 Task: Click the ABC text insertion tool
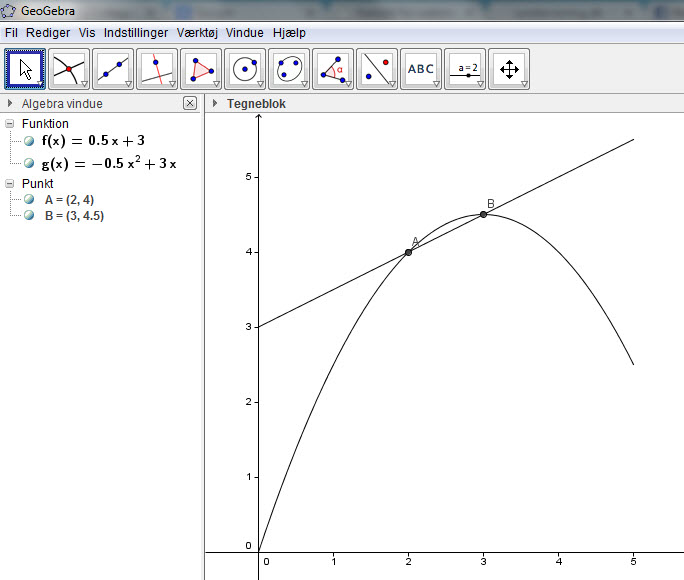coord(421,69)
